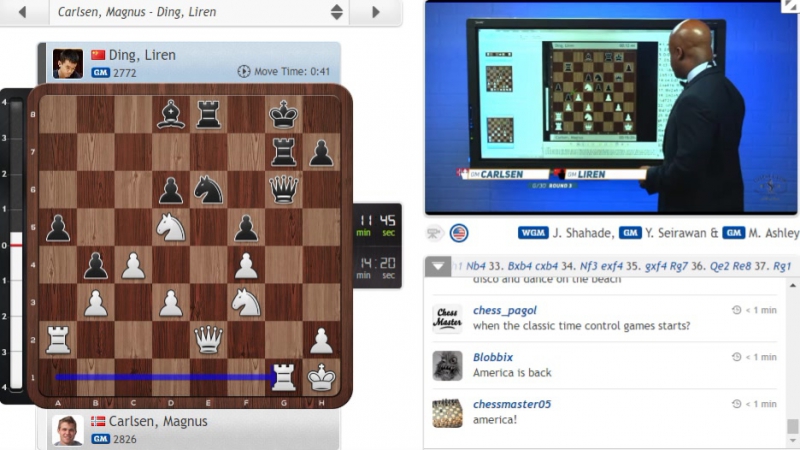Select the black queen on g6
The image size is (800, 450).
284,189
